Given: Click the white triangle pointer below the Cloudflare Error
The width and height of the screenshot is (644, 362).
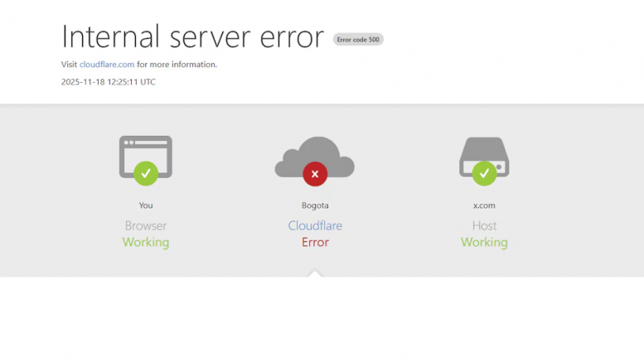Looking at the screenshot, I should [315, 273].
